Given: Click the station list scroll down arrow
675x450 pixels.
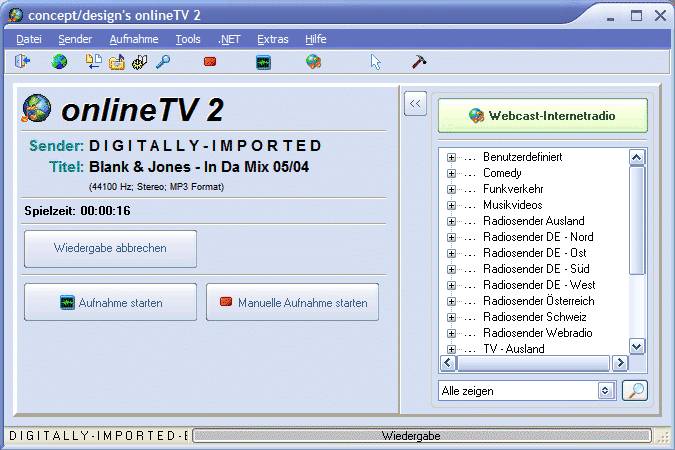Looking at the screenshot, I should click(x=637, y=346).
